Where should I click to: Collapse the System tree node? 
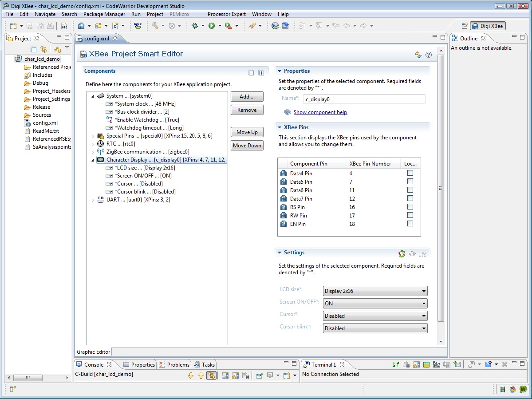pyautogui.click(x=93, y=96)
